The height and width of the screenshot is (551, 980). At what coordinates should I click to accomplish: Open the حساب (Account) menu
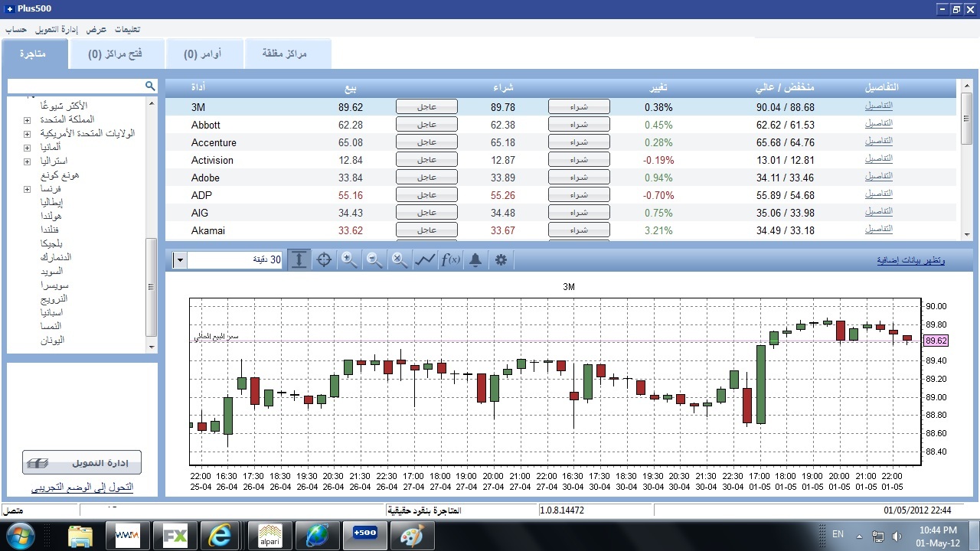point(16,29)
